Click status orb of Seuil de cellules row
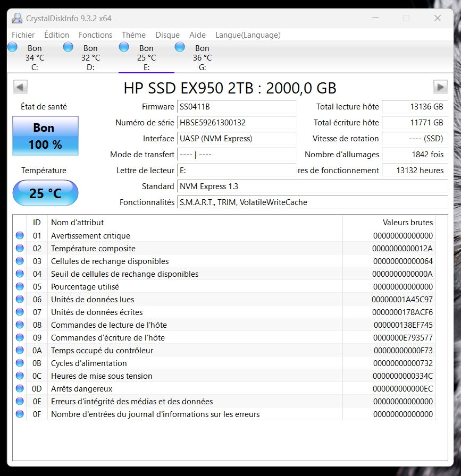This screenshot has height=476, width=461. click(x=20, y=274)
